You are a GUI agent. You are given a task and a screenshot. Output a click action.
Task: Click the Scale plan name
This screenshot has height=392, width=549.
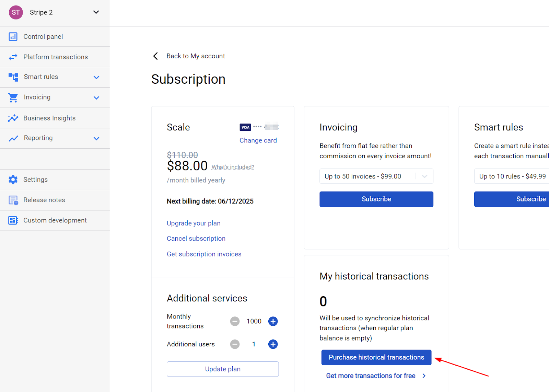(178, 127)
